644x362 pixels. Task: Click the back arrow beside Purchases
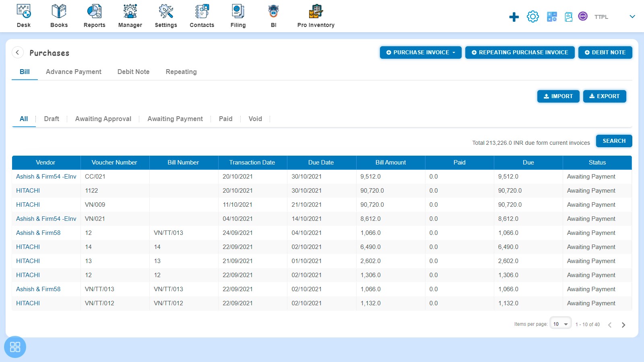point(17,53)
